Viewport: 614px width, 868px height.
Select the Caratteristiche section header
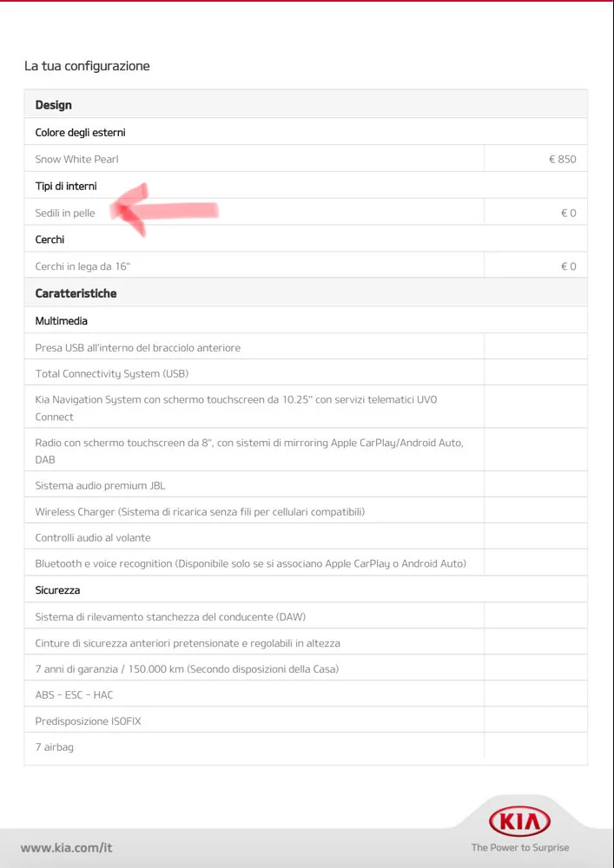tap(306, 293)
